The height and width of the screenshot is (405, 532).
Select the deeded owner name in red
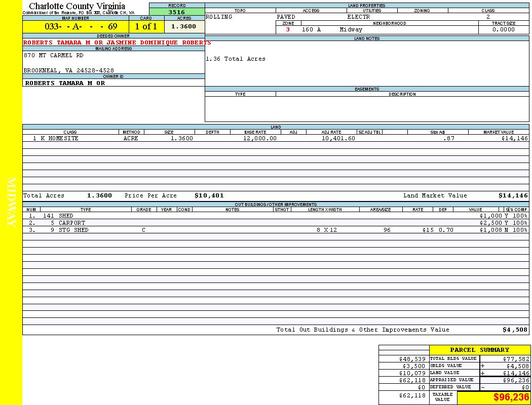[117, 43]
